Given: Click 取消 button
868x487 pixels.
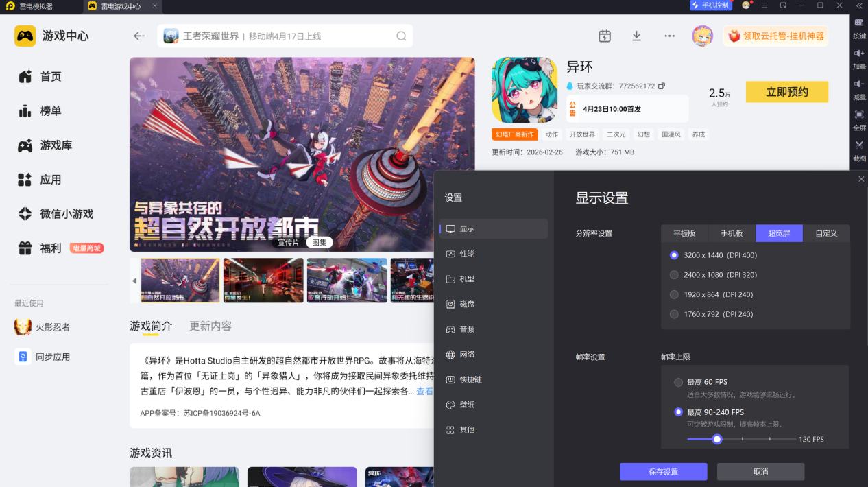Looking at the screenshot, I should (x=760, y=472).
